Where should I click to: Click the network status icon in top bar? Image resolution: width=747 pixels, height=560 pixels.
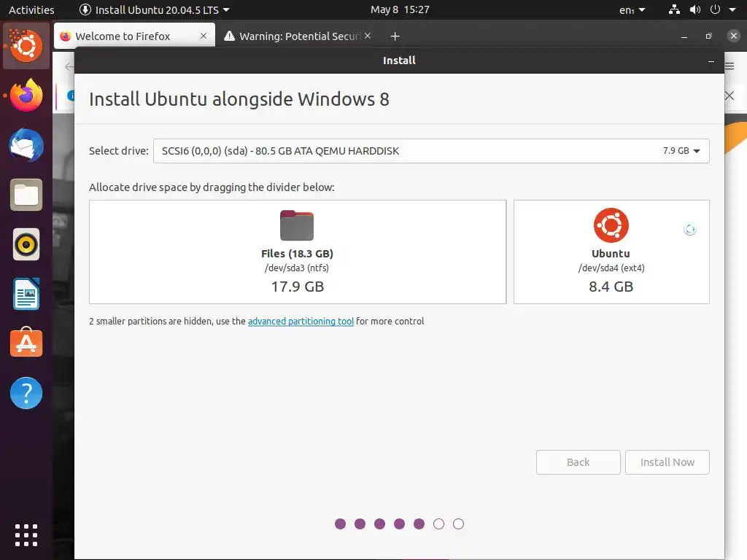pyautogui.click(x=674, y=9)
